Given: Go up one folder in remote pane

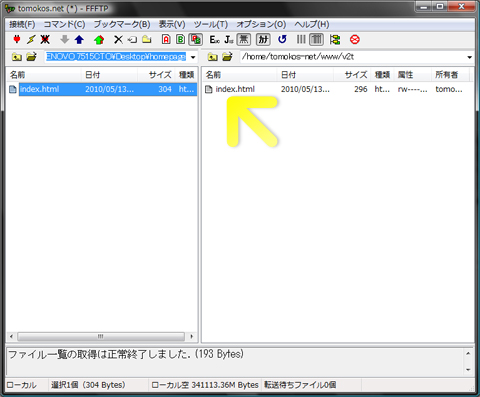Looking at the screenshot, I should [212, 57].
